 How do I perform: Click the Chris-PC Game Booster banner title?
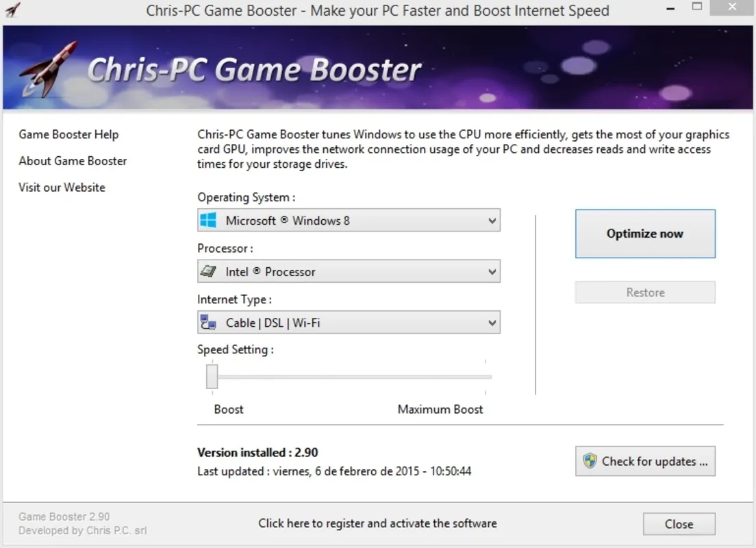pos(255,70)
